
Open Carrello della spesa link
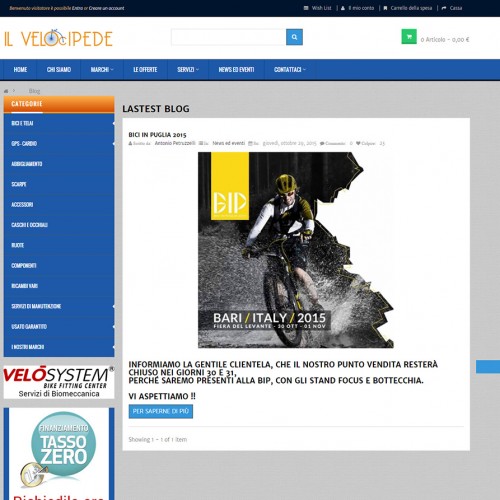(x=408, y=8)
